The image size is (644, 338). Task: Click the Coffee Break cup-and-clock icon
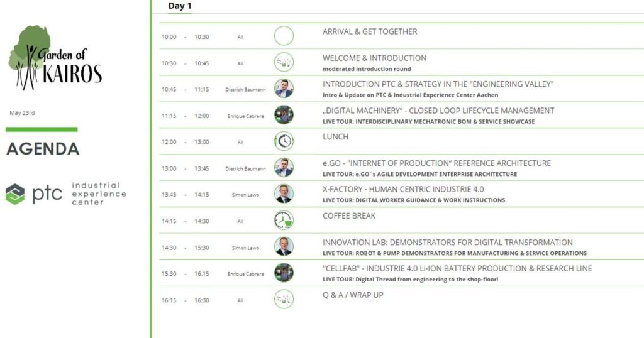coord(284,221)
